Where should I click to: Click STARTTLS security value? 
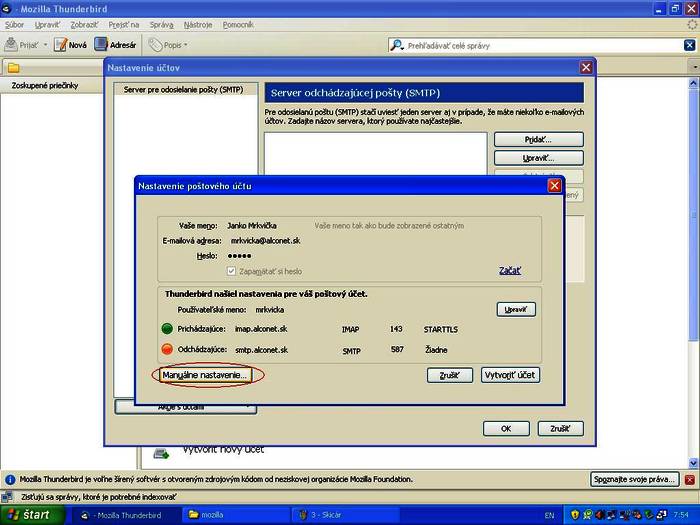coord(441,329)
